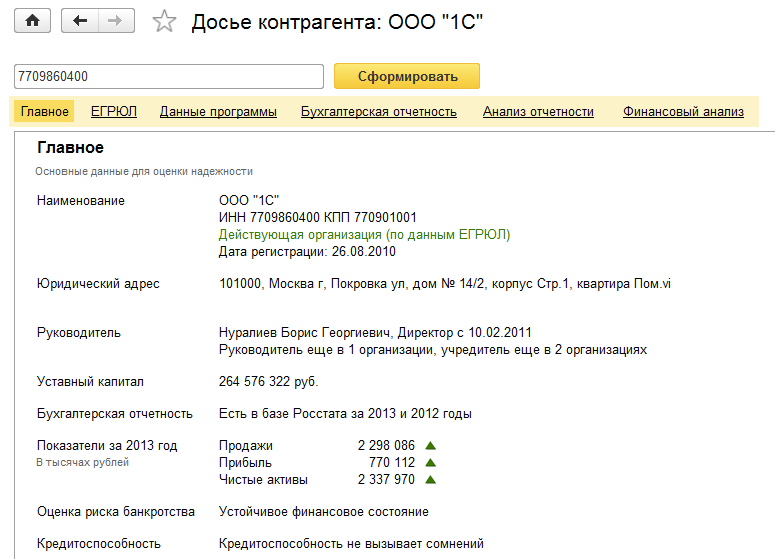Navigate forward with the right arrow

click(x=116, y=21)
